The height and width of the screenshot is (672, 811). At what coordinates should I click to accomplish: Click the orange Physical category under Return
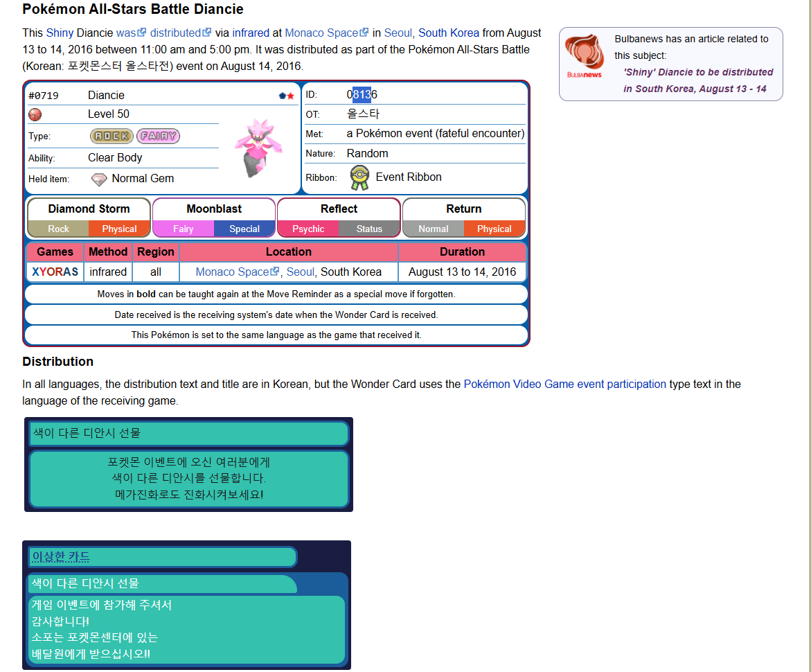[x=494, y=229]
